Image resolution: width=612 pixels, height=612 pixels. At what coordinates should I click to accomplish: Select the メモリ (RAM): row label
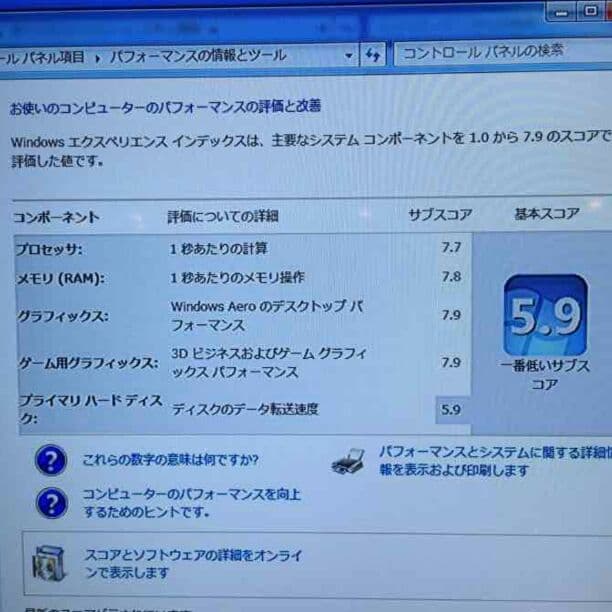[60, 279]
